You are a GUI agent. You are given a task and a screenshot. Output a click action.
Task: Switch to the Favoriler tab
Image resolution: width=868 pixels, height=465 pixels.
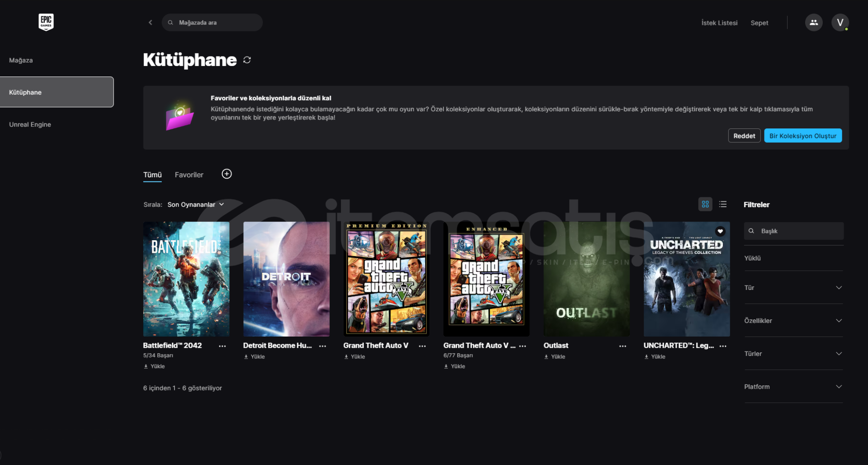(189, 175)
